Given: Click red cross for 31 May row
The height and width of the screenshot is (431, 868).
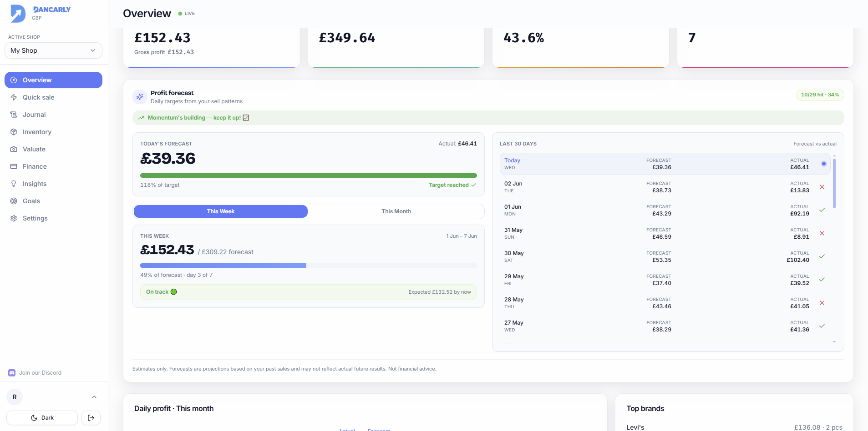Looking at the screenshot, I should pyautogui.click(x=822, y=233).
